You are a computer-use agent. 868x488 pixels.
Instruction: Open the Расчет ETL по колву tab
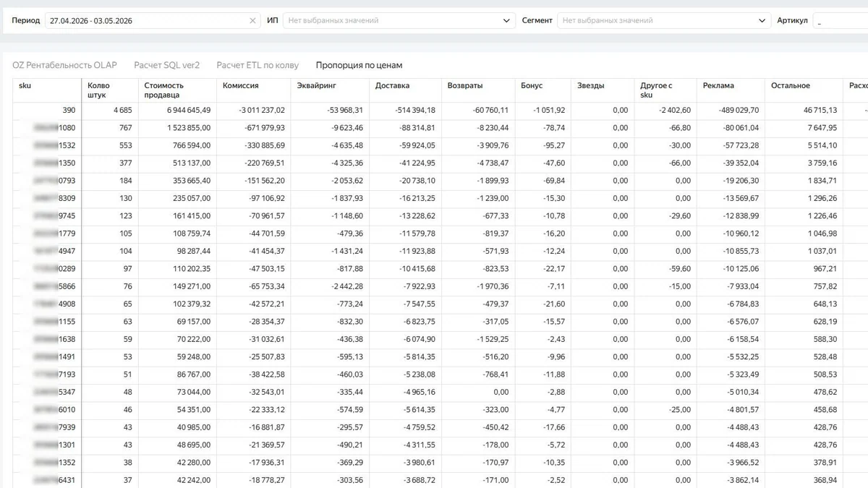pos(258,65)
